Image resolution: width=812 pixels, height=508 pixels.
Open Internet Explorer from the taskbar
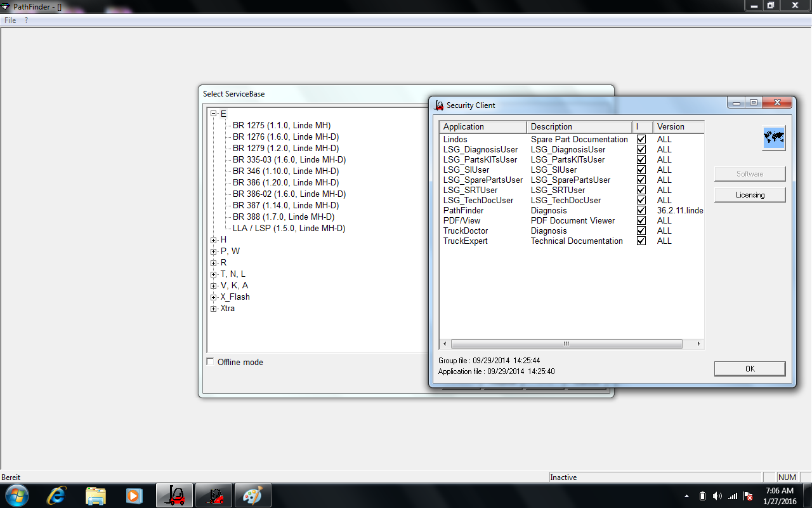pos(57,495)
